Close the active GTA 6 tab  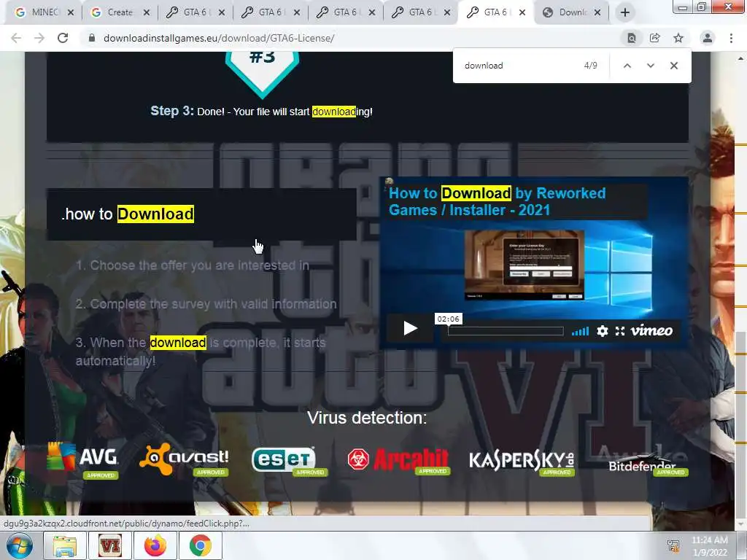point(522,13)
